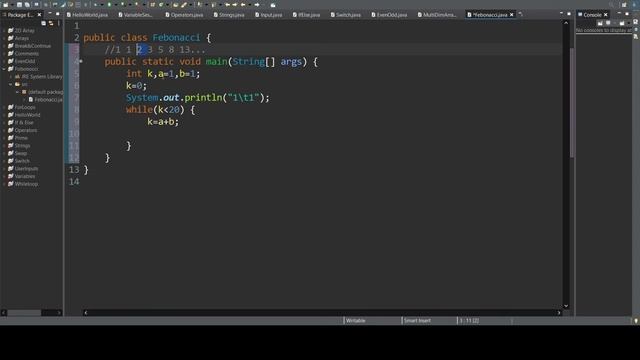Click the Back navigation arrow in toolbar
Image resolution: width=640 pixels, height=360 pixels.
coord(243,4)
